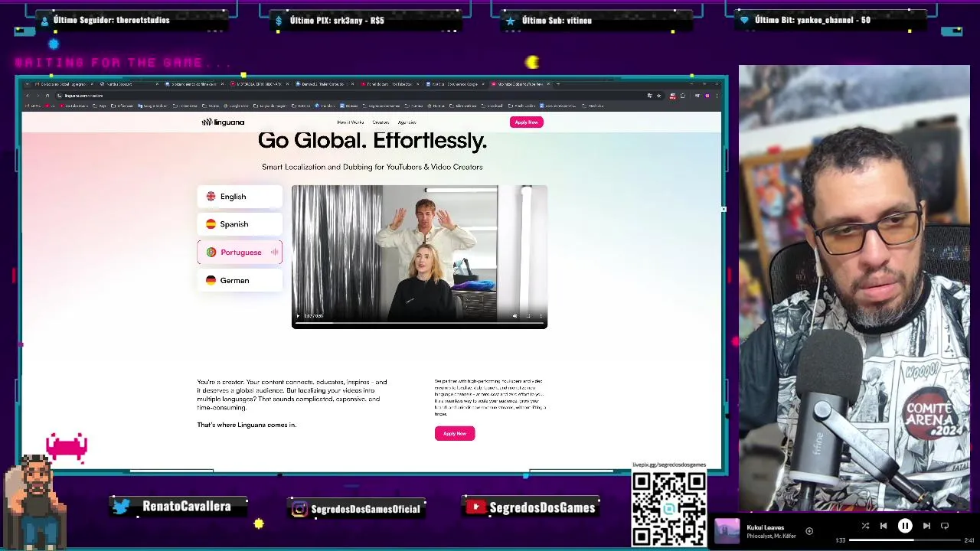This screenshot has height=551, width=980.
Task: Click the artist name Phlocalyst, Mr. Käfer
Action: coord(771,536)
